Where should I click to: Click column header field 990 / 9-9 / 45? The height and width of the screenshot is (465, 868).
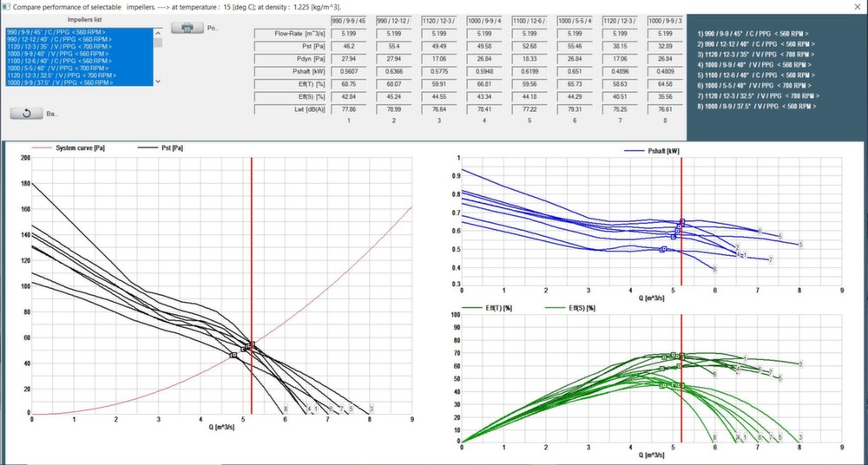tap(349, 21)
